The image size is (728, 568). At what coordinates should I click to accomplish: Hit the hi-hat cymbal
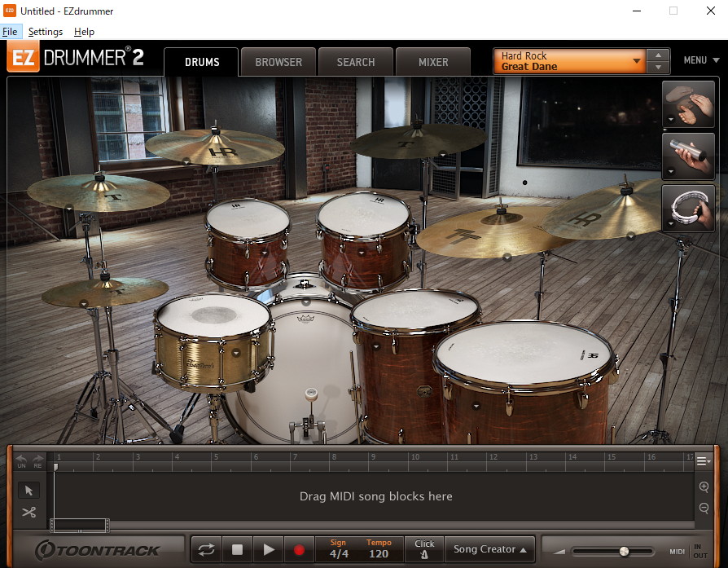(105, 291)
